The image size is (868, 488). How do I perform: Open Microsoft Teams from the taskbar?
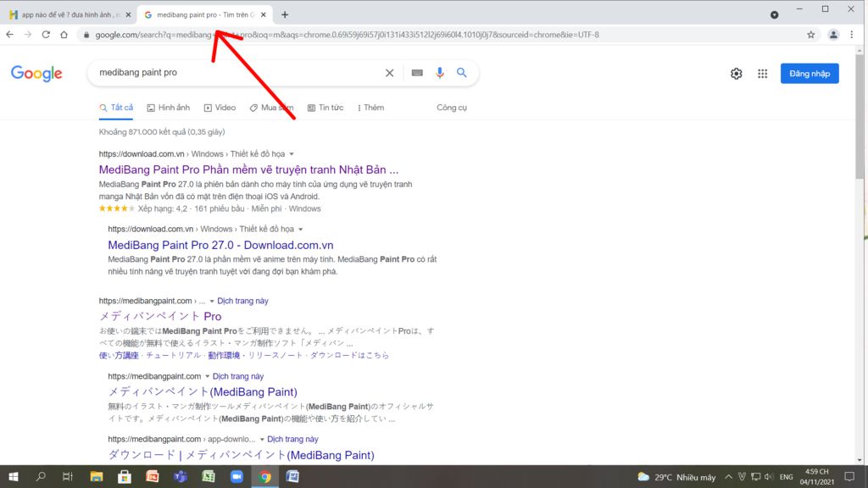click(181, 476)
